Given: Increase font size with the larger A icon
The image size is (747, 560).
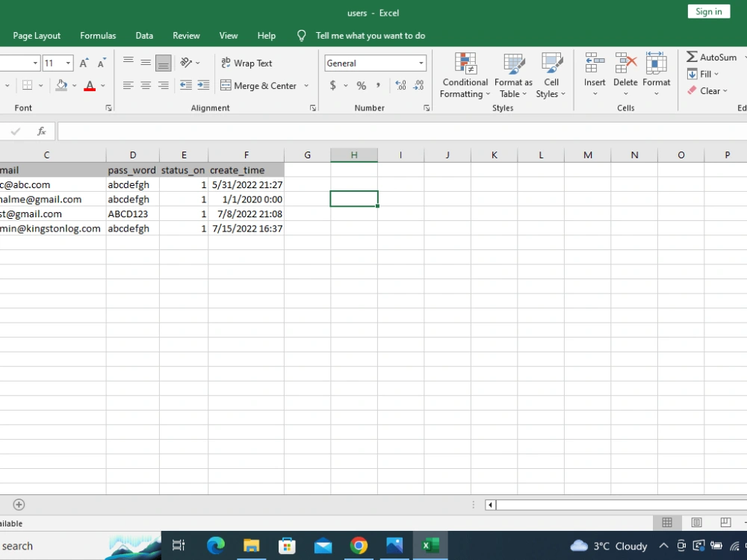Looking at the screenshot, I should (x=84, y=63).
